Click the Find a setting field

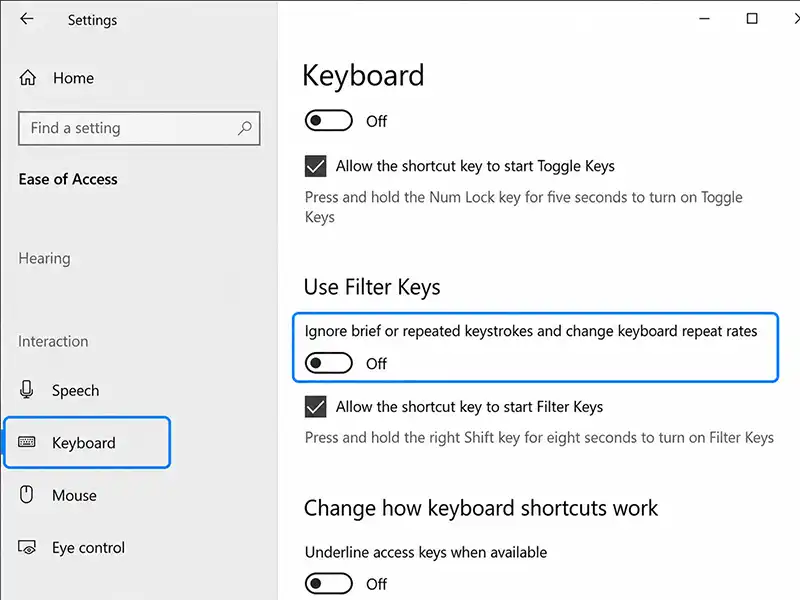[x=139, y=128]
